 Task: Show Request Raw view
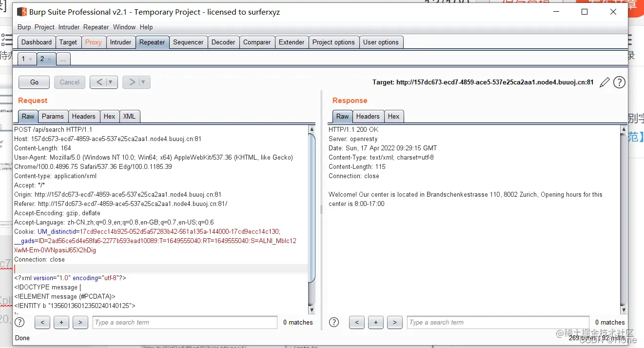[28, 116]
